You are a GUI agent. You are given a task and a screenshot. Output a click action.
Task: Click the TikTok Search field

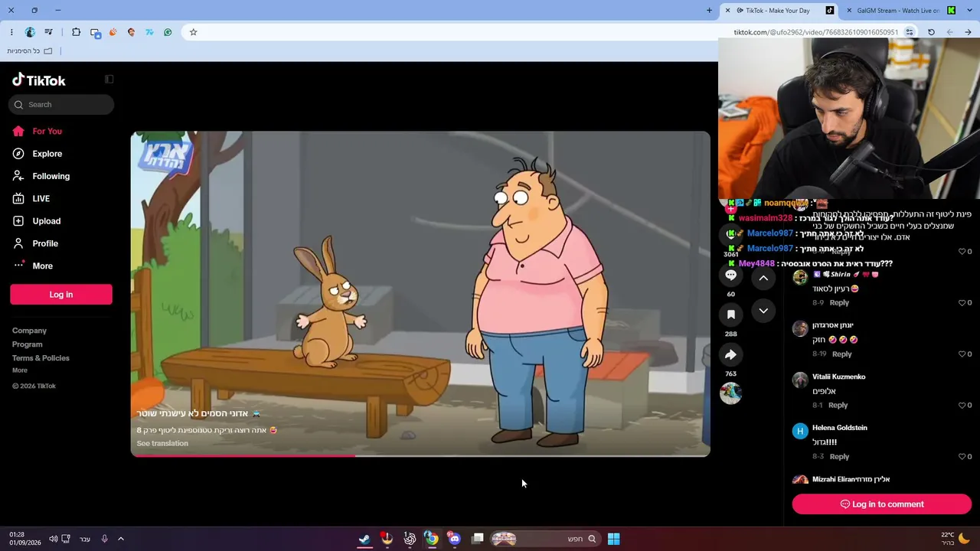pyautogui.click(x=61, y=105)
